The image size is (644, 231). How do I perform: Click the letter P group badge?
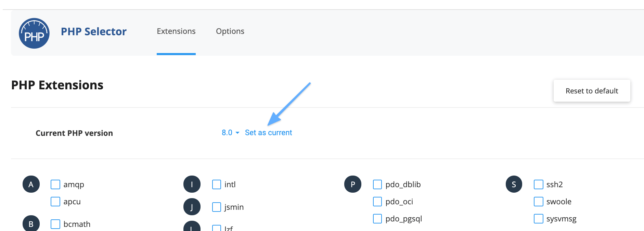[x=353, y=184]
